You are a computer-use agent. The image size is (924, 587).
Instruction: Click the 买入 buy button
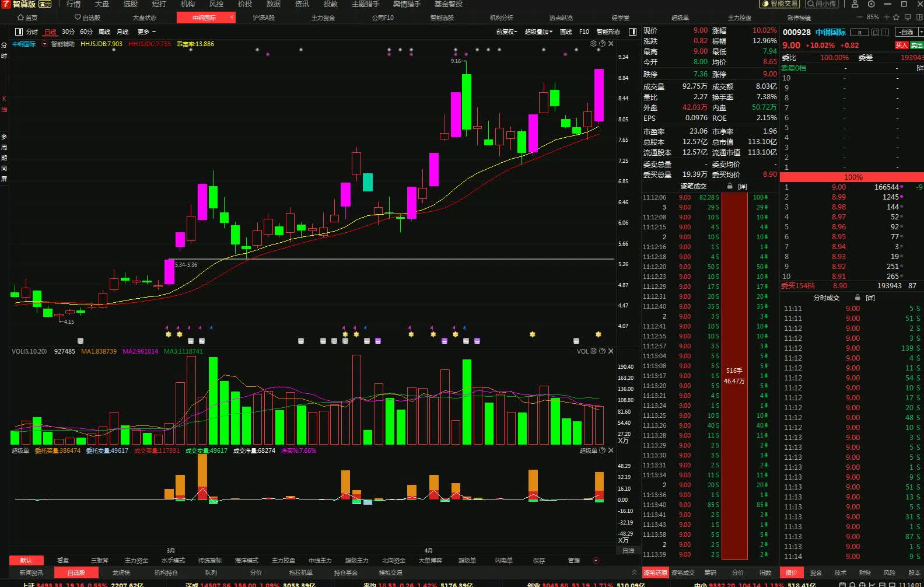click(x=902, y=45)
